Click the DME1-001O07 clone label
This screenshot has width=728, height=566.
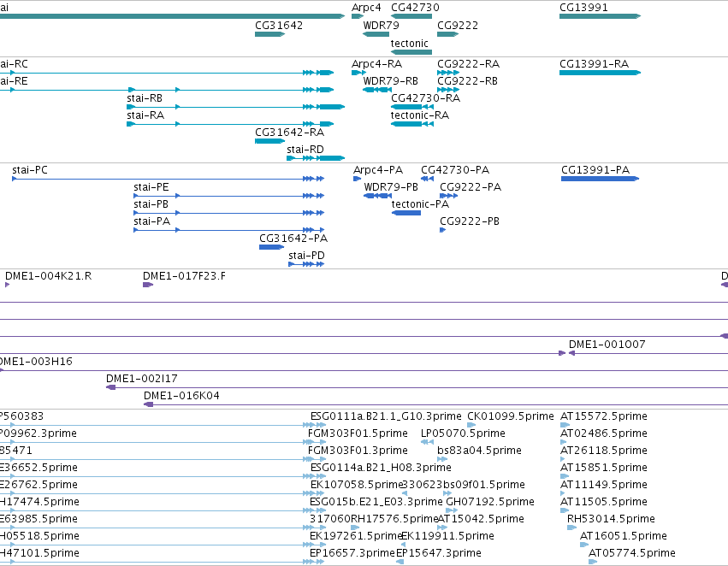coord(607,345)
